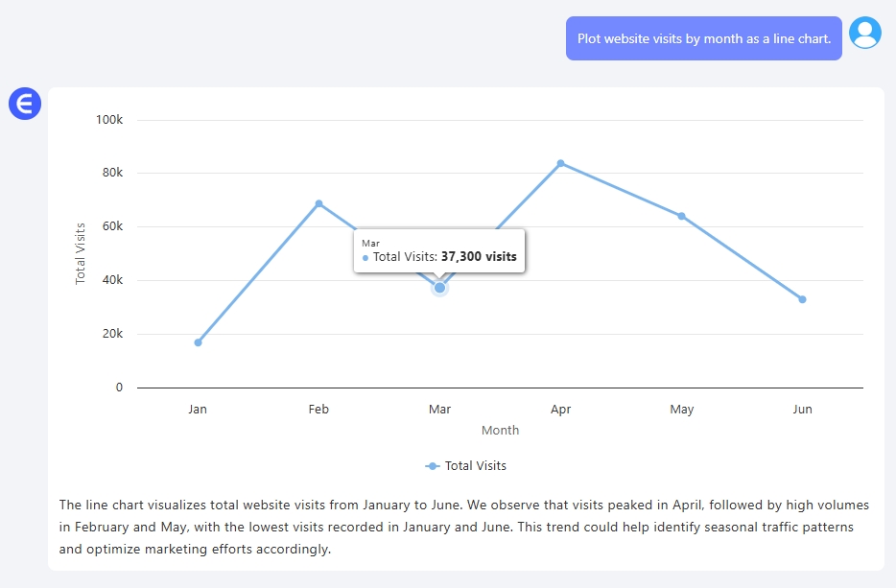Click the 0 y-axis tick label
Screen dimensions: 896x588
coord(119,388)
